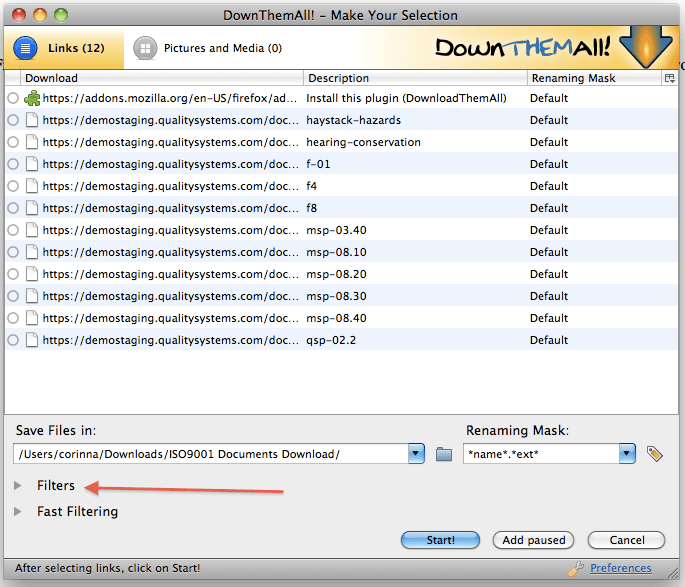The image size is (685, 587).
Task: Click the Cancel button
Action: 626,540
